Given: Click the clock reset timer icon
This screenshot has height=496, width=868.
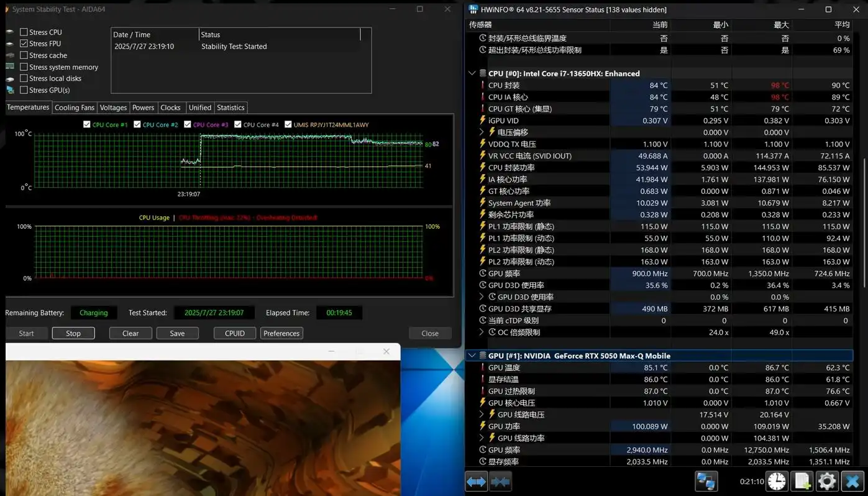Looking at the screenshot, I should point(777,481).
